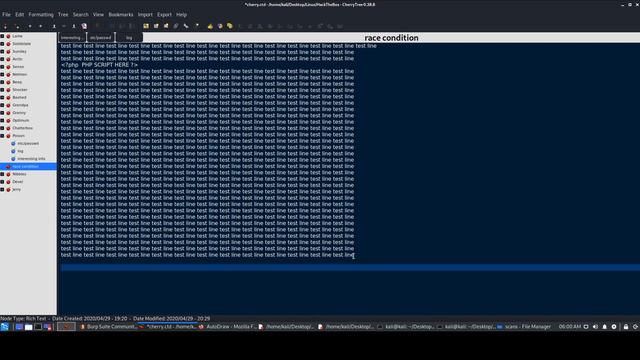The height and width of the screenshot is (360, 640).
Task: Open the Import menu
Action: coord(145,15)
